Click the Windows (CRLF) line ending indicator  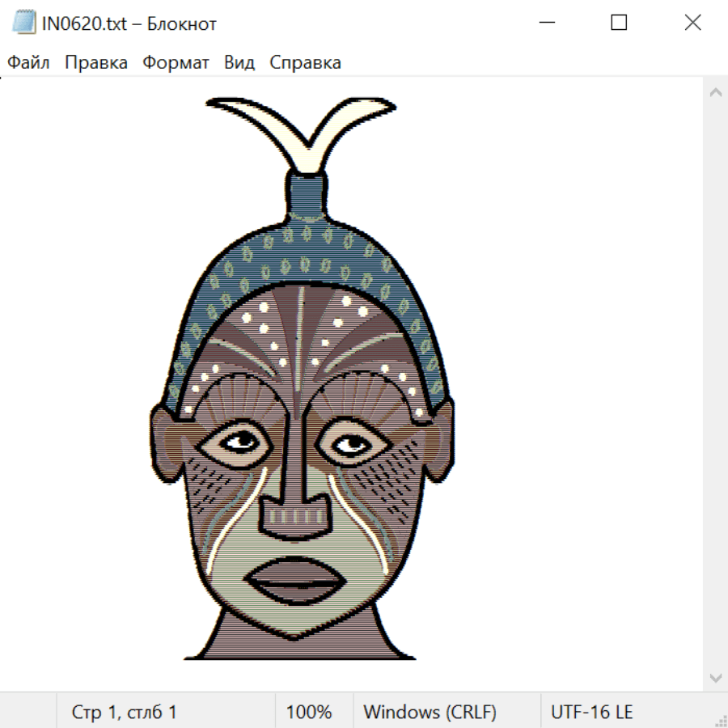tap(430, 712)
